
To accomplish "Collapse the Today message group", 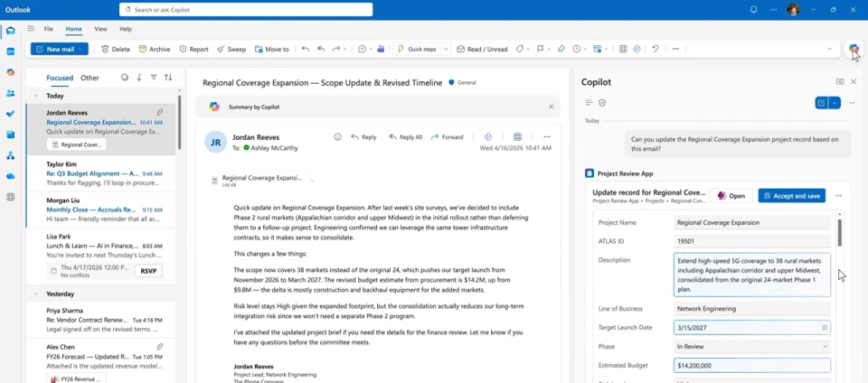I will [x=36, y=96].
